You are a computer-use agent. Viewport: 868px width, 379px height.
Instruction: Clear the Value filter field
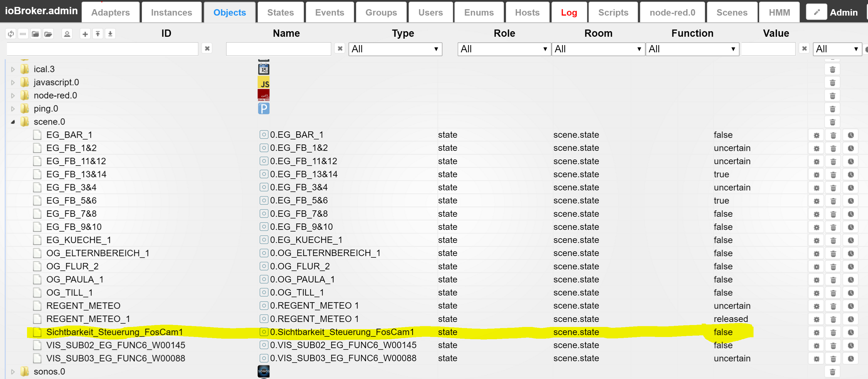(804, 48)
